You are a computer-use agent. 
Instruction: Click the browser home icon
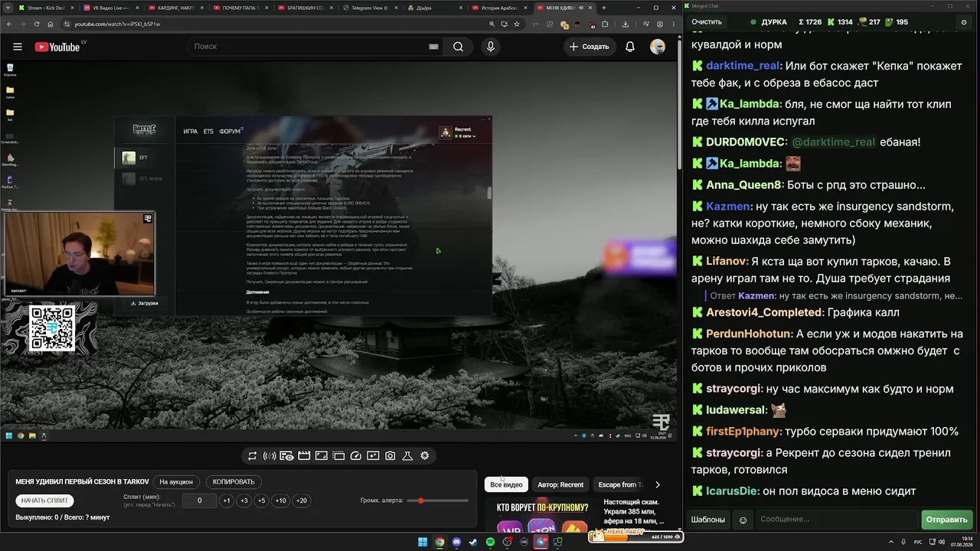point(51,24)
